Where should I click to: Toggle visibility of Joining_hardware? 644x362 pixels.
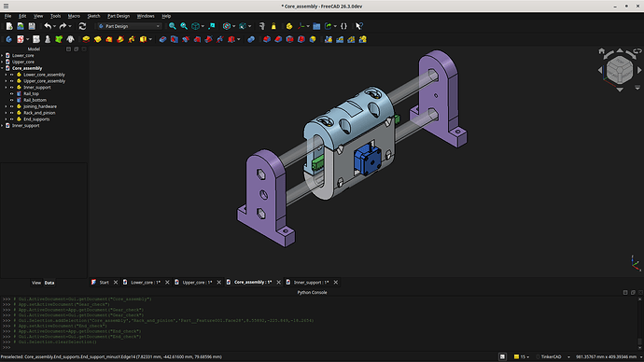(x=12, y=106)
